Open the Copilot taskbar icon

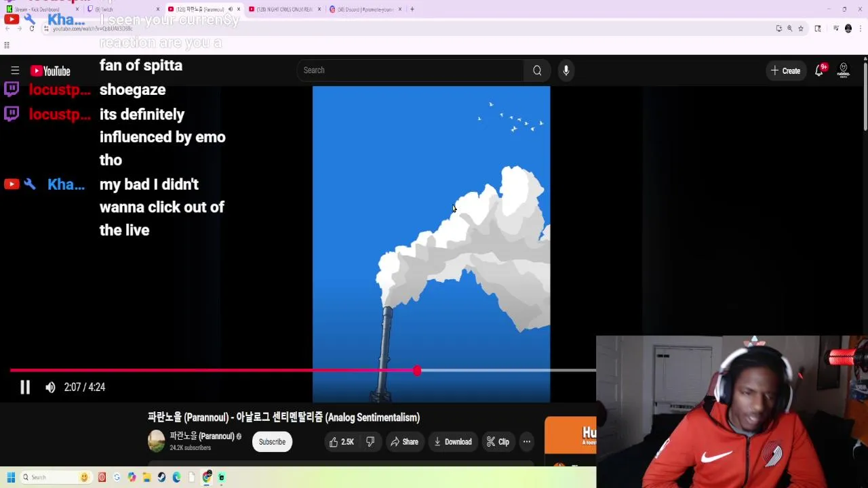click(x=132, y=477)
